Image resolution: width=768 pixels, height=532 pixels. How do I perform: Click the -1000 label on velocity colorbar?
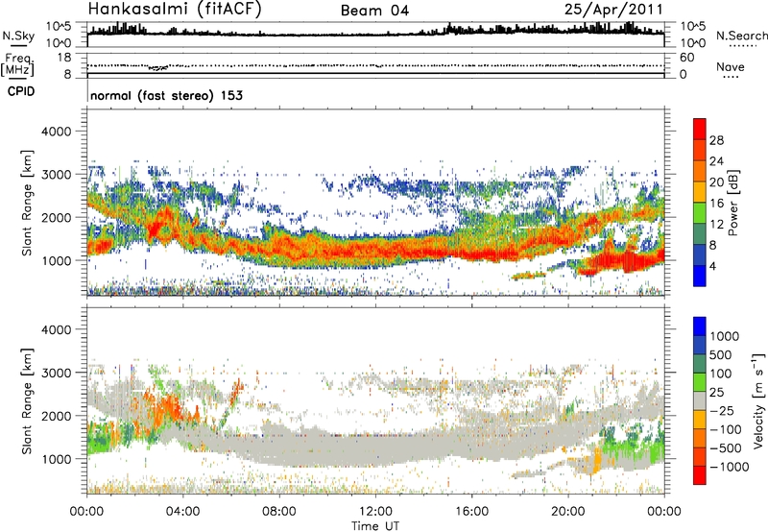click(x=730, y=467)
